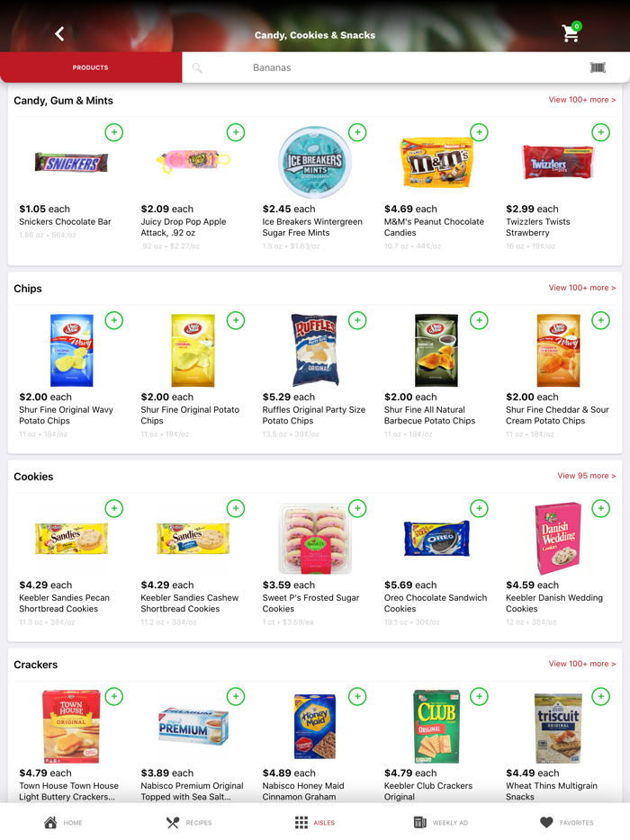Expand Crackers with View 100+ more

tap(581, 664)
